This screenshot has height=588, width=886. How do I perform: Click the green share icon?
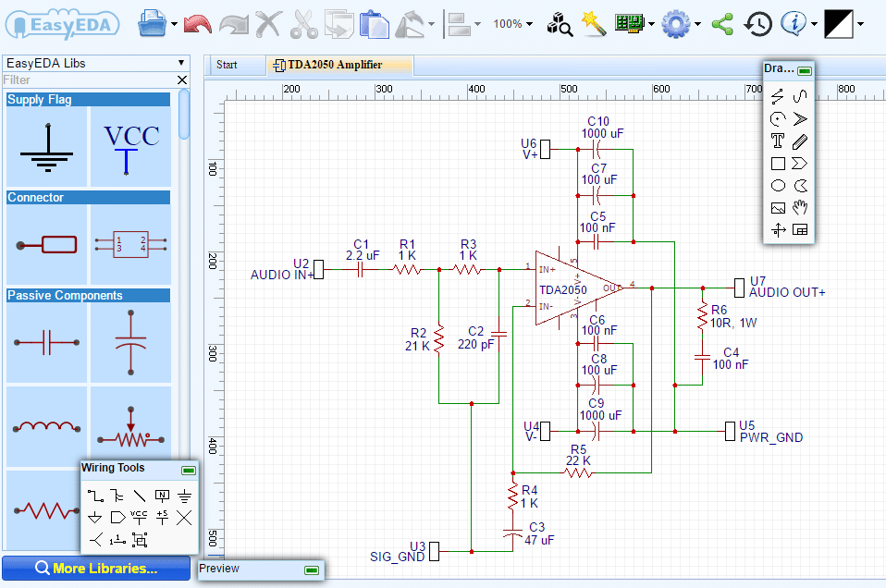click(x=722, y=24)
